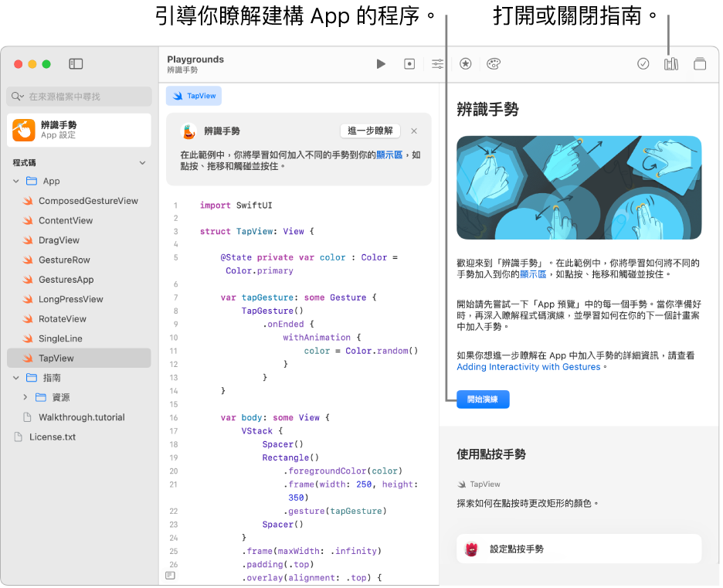Click line 1 'import SwiftUI' code

tap(236, 206)
